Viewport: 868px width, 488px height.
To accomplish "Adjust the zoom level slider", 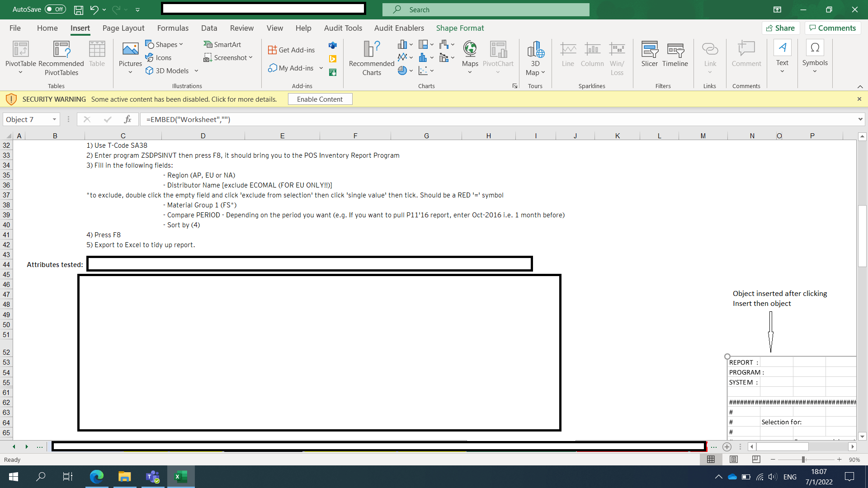I will pyautogui.click(x=803, y=460).
